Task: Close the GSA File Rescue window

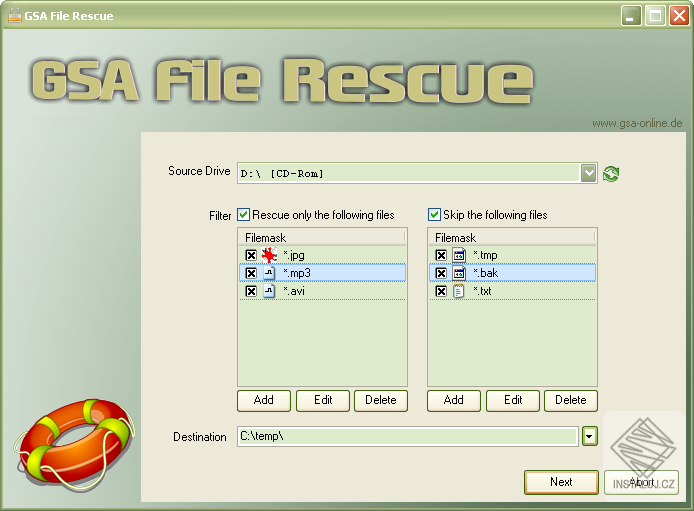Action: pos(679,16)
